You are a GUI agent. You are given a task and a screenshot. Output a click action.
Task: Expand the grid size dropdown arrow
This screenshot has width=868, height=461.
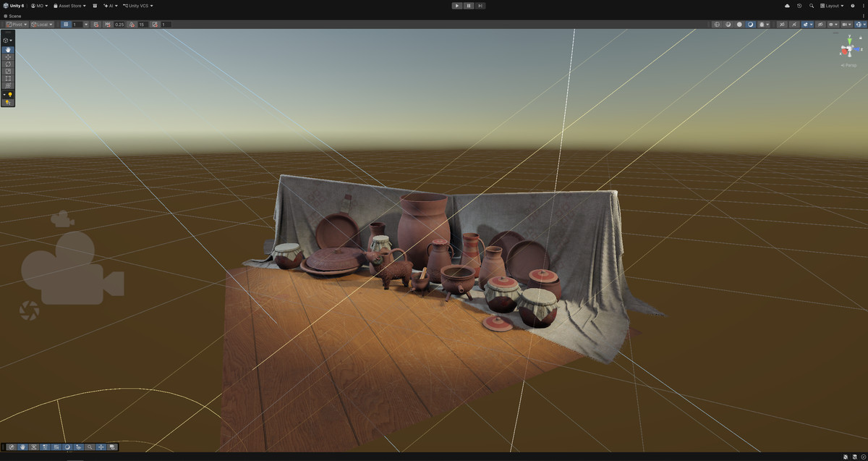click(86, 24)
